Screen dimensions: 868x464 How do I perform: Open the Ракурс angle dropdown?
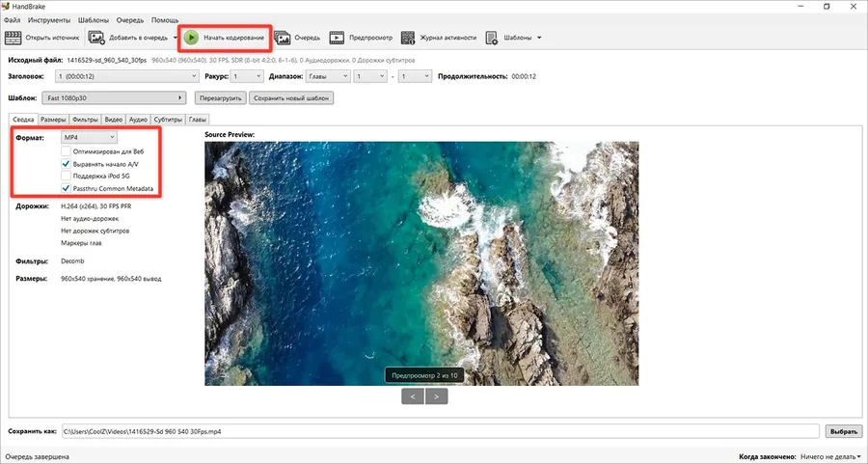click(247, 76)
